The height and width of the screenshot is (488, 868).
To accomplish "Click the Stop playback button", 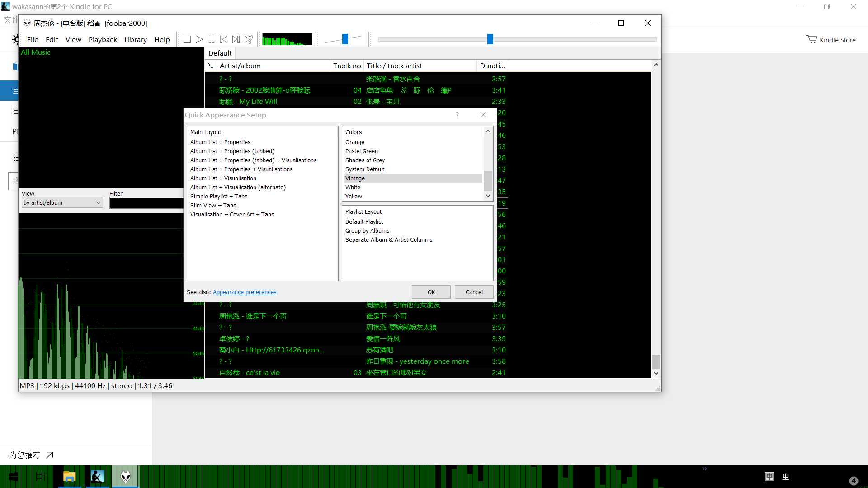I will click(x=187, y=39).
